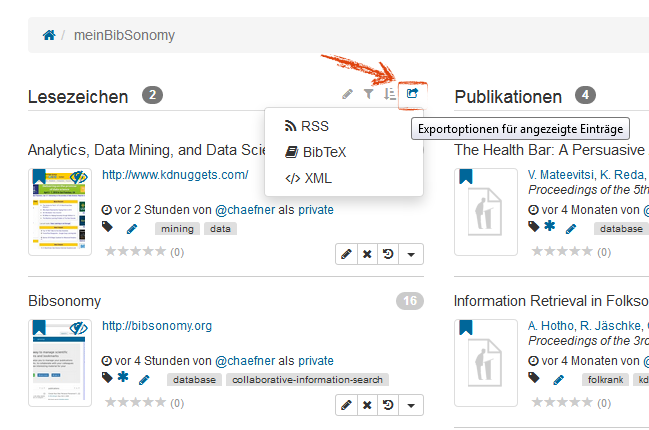Edit tags pencil next to mining tag
649x430 pixels.
pyautogui.click(x=132, y=229)
